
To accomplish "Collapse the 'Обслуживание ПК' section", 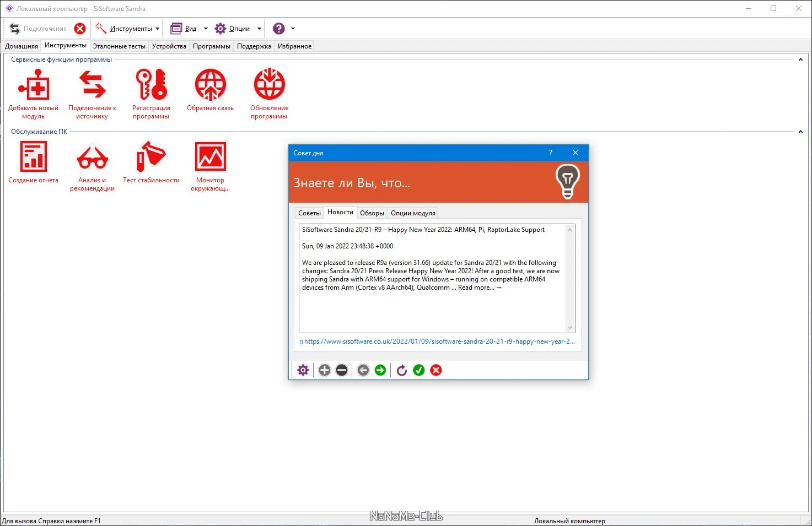I will click(x=800, y=131).
